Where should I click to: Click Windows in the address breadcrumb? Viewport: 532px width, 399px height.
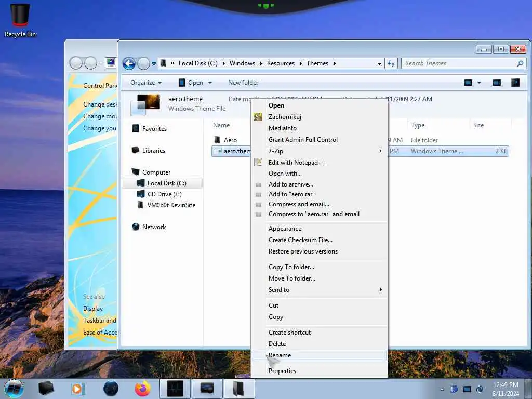tap(242, 63)
